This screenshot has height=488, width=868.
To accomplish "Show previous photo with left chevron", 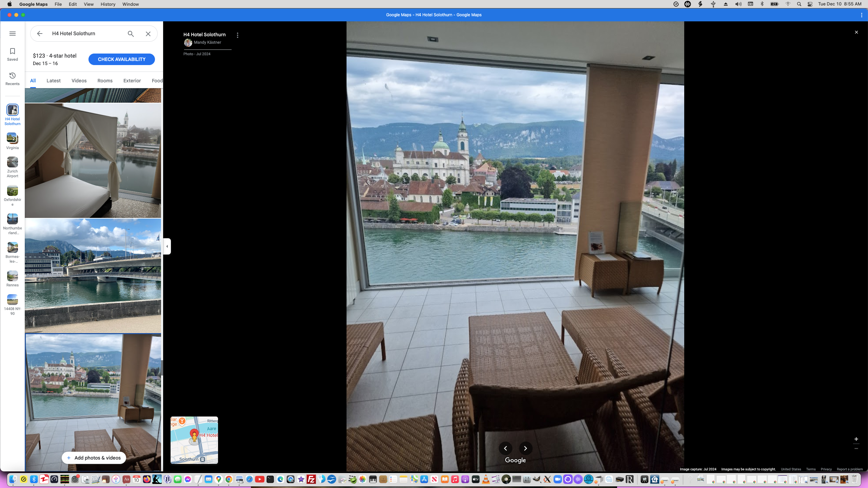I will [x=506, y=448].
